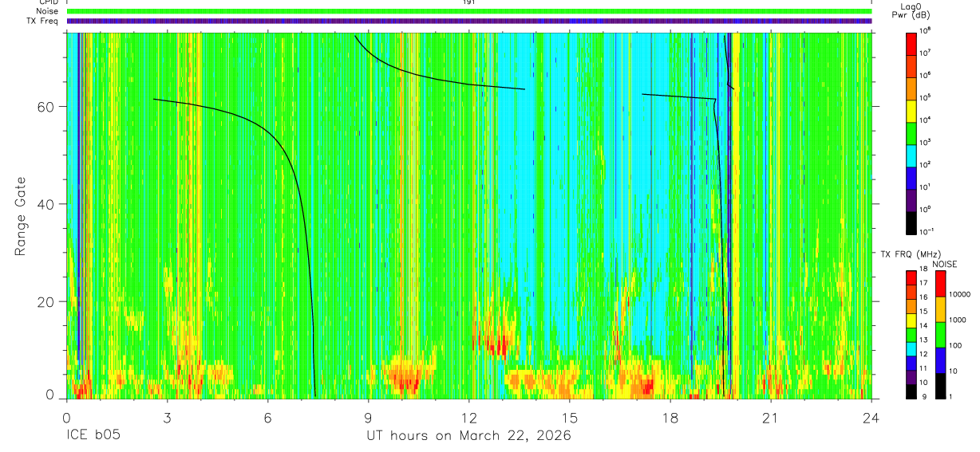Click the yellow segment of Lag0 Pwr colorbar
Screen dimensions: 980x452
911,111
